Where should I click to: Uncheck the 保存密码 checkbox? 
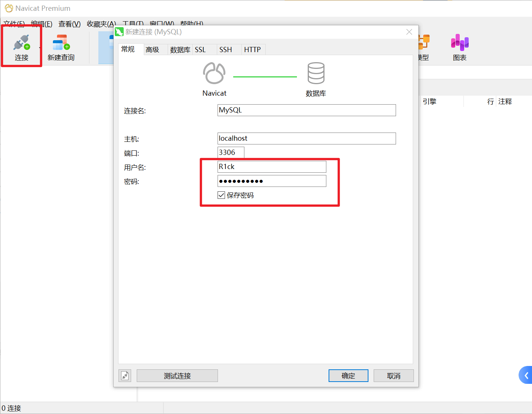click(x=221, y=195)
